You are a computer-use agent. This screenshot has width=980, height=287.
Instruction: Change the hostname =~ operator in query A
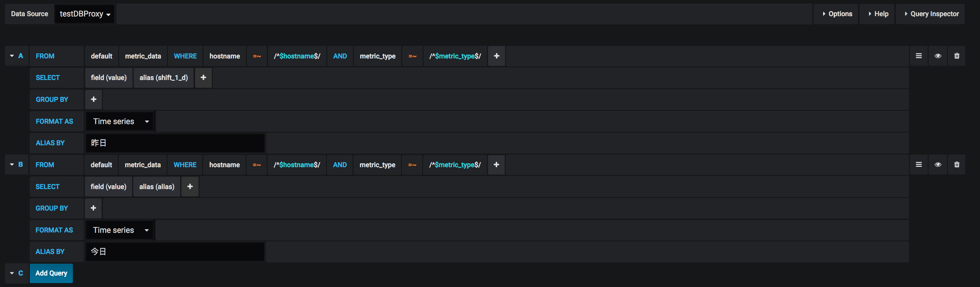tap(257, 56)
